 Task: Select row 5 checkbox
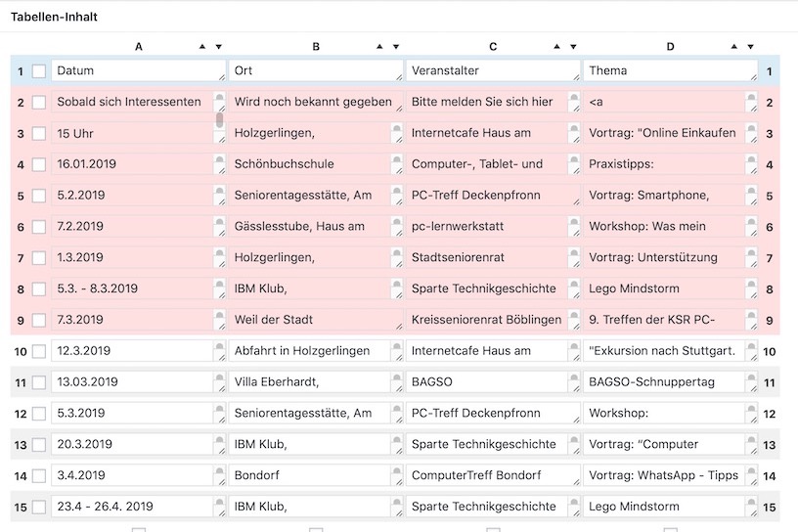pyautogui.click(x=38, y=196)
